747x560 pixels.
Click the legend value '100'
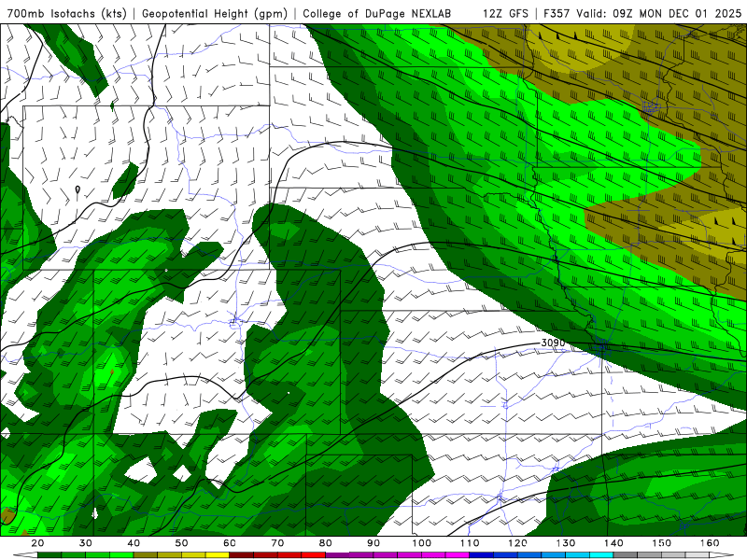(422, 543)
